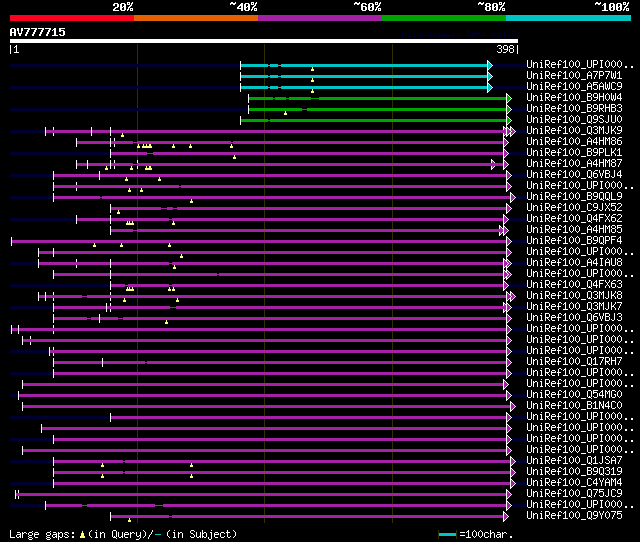Click the arrowhead ending the B1N4C0 alignment
The image size is (640, 542).
pyautogui.click(x=513, y=407)
